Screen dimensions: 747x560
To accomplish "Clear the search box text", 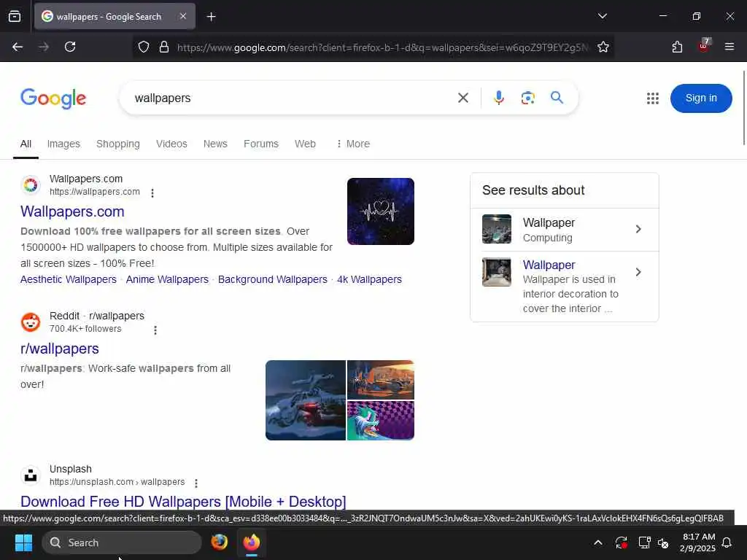I will tap(463, 98).
